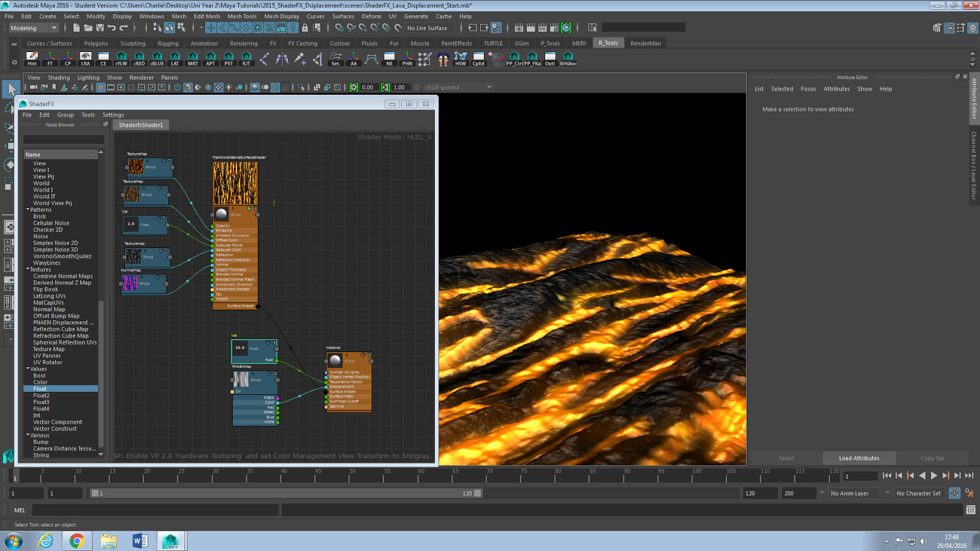Viewport: 980px width, 551px height.
Task: Select the Hist tool on the R_Tools shelf
Action: click(x=31, y=58)
